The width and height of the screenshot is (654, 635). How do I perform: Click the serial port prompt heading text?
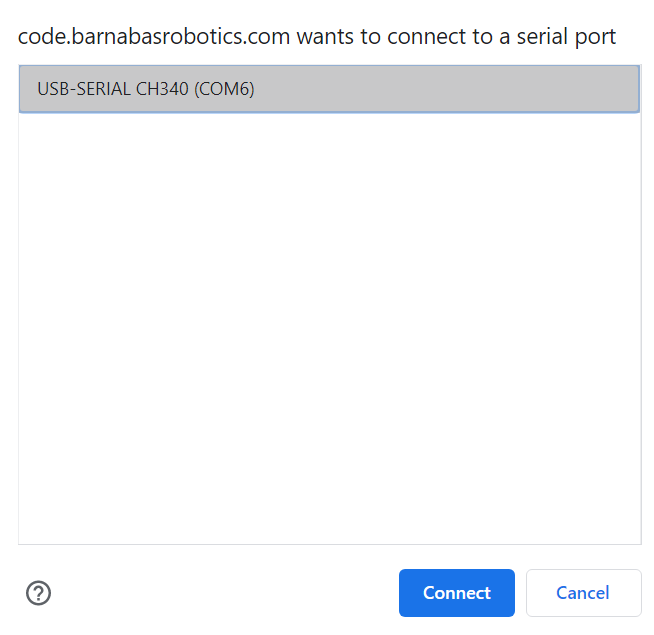(316, 37)
